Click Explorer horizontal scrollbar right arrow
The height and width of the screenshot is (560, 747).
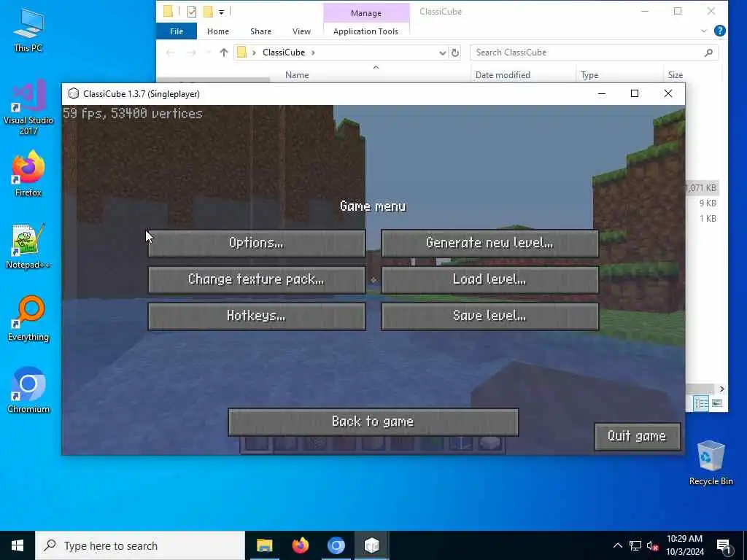(x=721, y=389)
